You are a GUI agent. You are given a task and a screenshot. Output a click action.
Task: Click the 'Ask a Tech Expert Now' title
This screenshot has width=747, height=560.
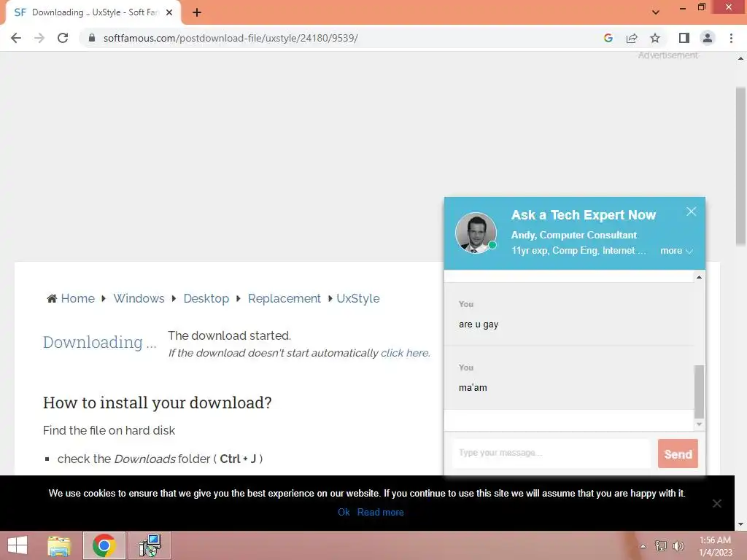[584, 215]
